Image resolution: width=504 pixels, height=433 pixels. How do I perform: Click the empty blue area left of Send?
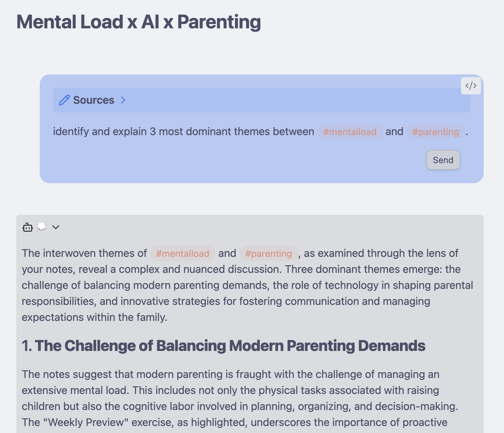(234, 160)
